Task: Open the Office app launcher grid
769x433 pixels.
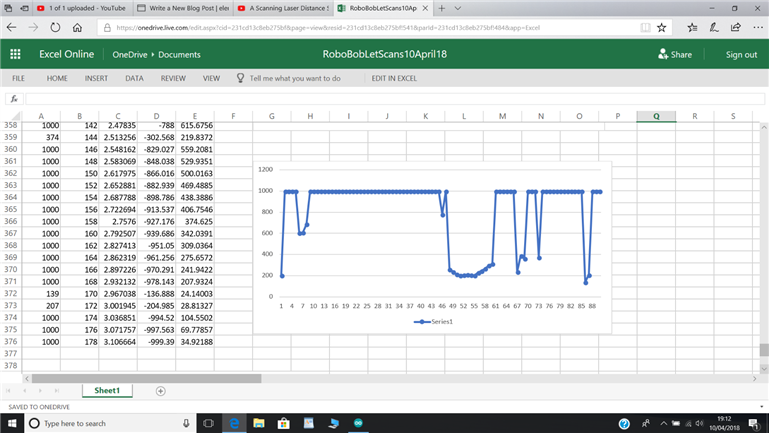Action: point(15,54)
